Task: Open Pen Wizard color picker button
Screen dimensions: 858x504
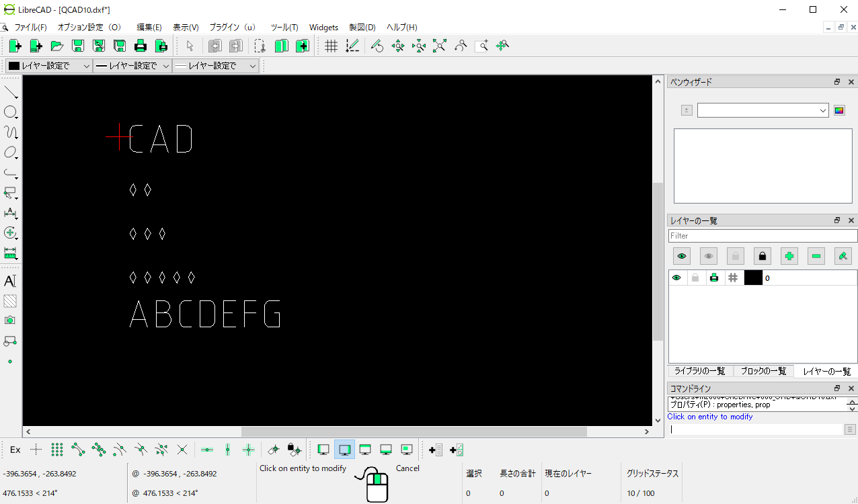Action: coord(839,110)
